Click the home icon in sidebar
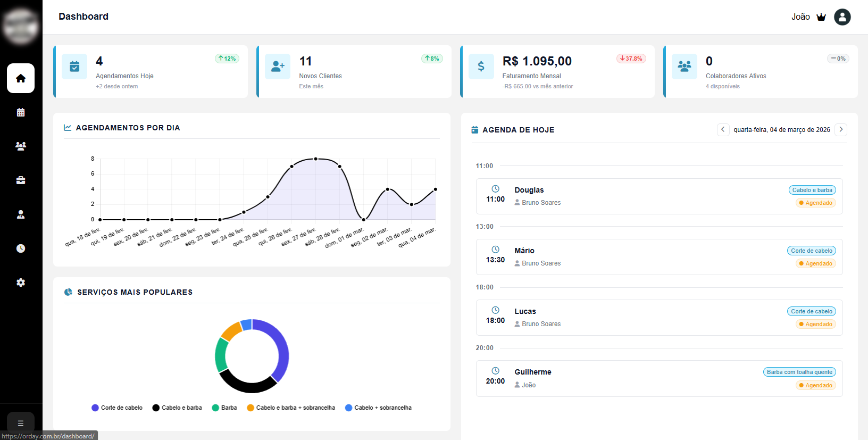The height and width of the screenshot is (440, 868). 21,78
